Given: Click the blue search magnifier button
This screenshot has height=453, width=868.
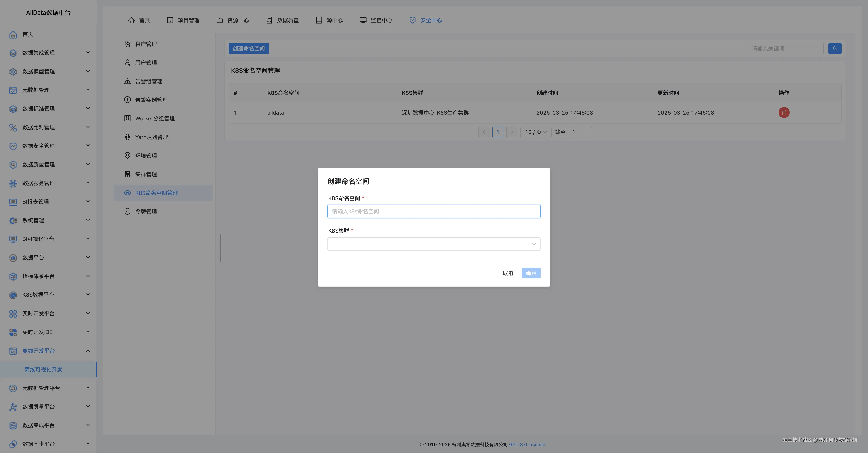Looking at the screenshot, I should pyautogui.click(x=835, y=48).
